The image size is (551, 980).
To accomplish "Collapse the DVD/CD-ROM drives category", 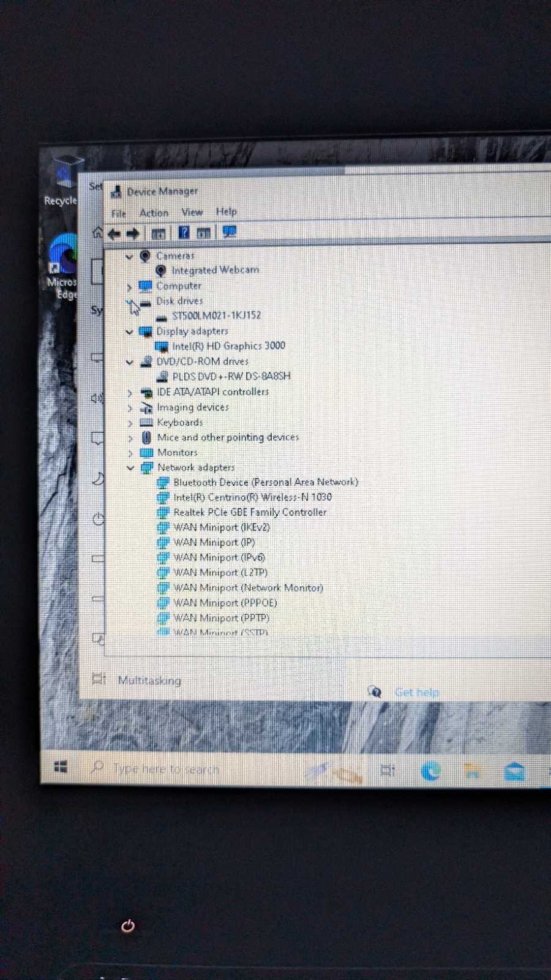I will coord(129,362).
